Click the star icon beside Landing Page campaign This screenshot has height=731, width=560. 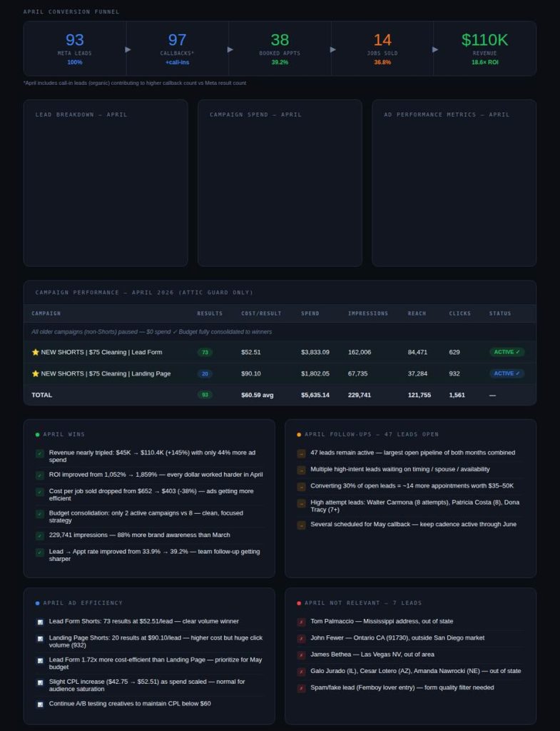click(x=36, y=373)
